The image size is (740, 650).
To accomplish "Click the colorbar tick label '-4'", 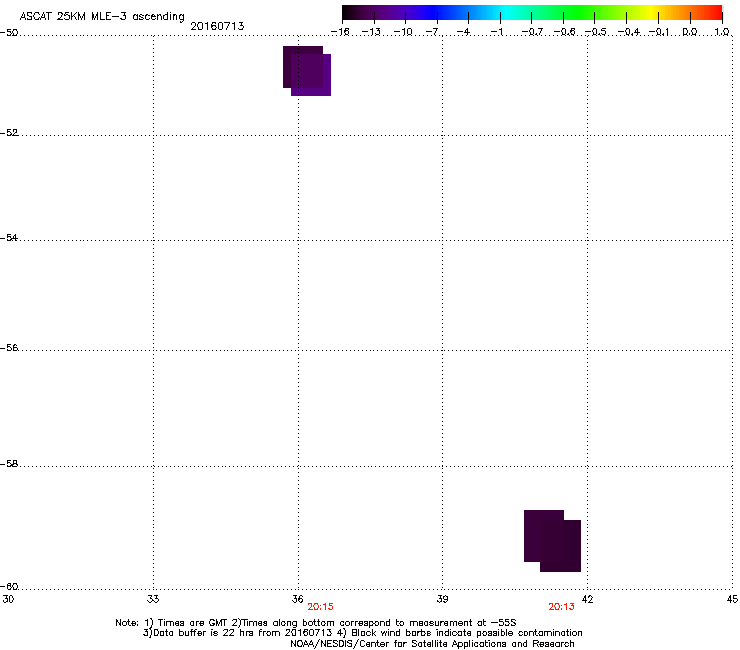I will 464,32.
